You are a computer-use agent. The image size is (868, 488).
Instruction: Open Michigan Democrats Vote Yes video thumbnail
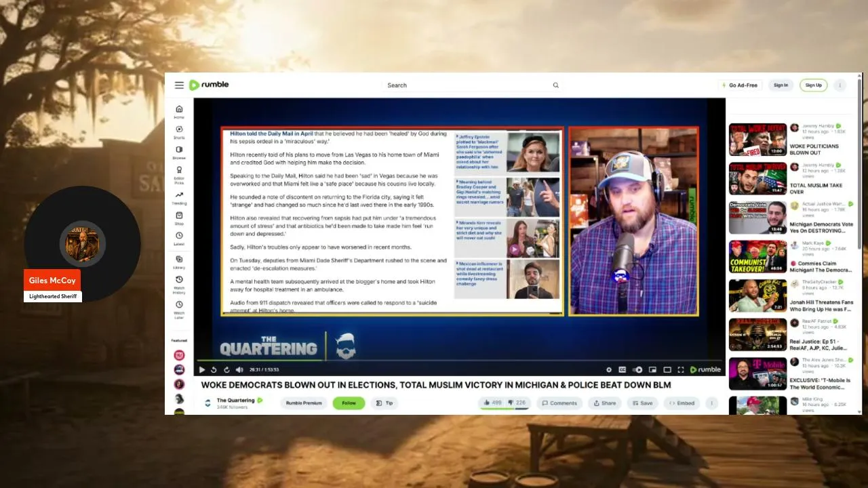tap(757, 218)
